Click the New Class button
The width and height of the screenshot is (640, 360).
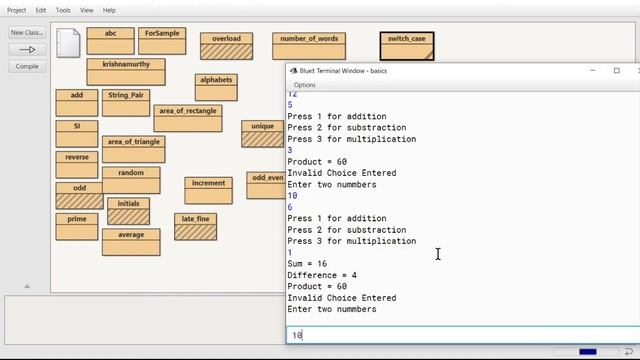pyautogui.click(x=27, y=32)
